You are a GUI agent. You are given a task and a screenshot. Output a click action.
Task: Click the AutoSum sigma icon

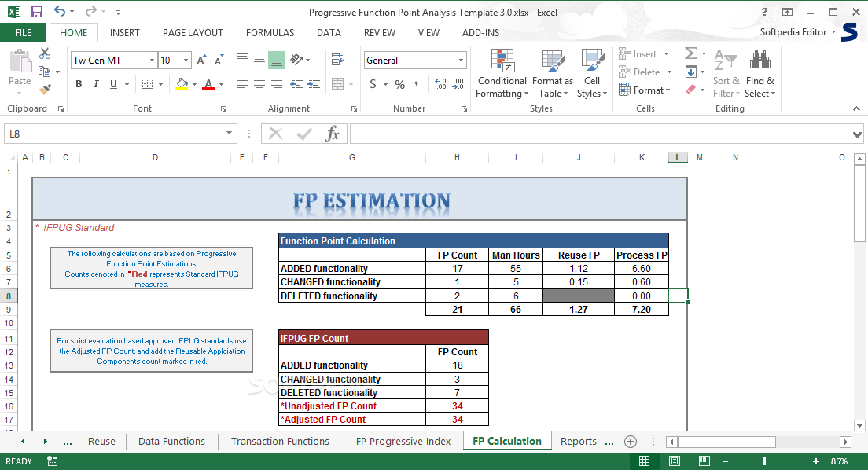click(691, 53)
